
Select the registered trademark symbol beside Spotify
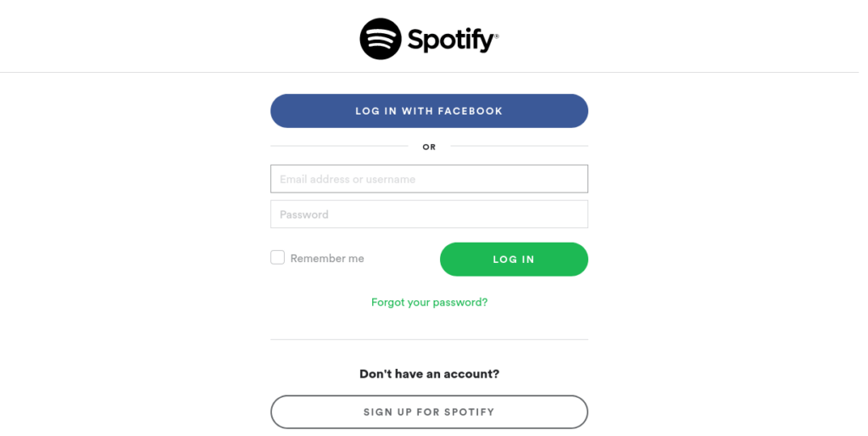(x=497, y=36)
